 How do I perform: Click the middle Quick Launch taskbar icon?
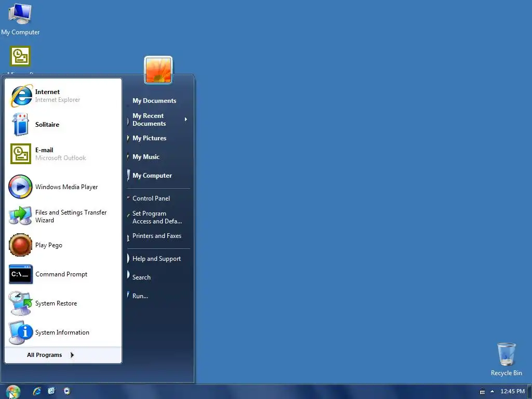click(x=51, y=391)
